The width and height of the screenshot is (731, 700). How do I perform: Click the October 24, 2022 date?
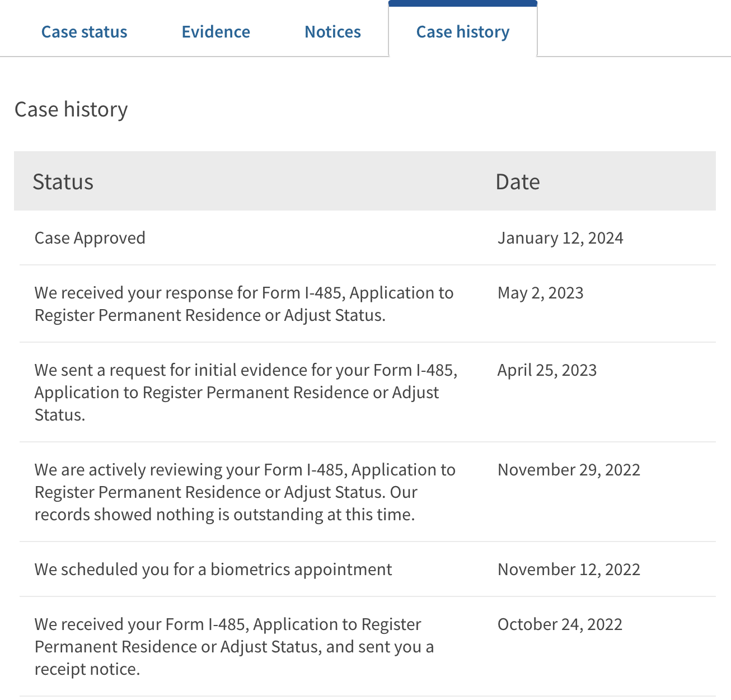560,624
